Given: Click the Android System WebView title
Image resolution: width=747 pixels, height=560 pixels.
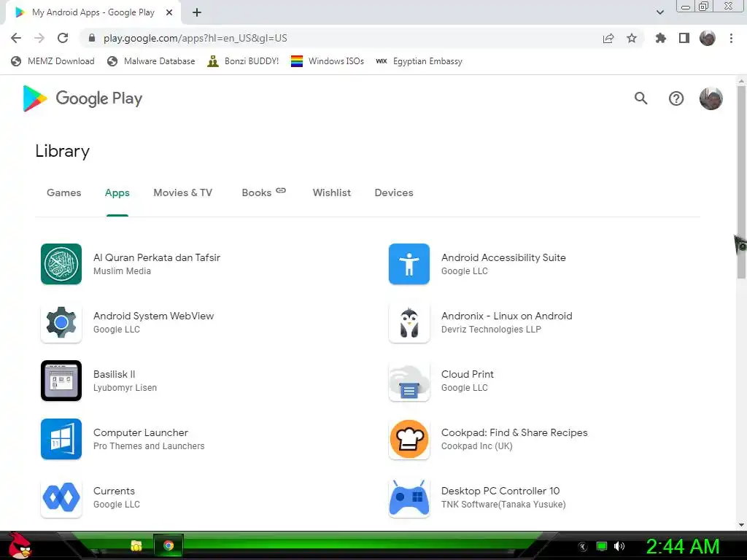Looking at the screenshot, I should tap(153, 316).
